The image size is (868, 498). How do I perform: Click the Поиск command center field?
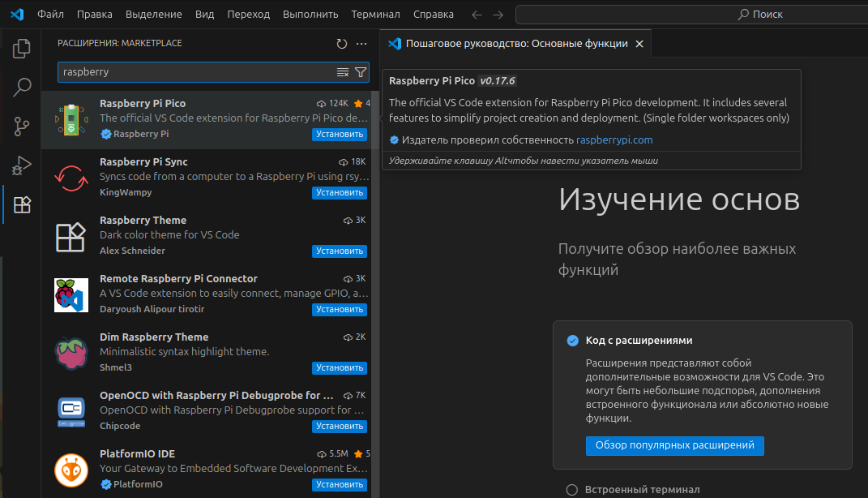click(x=692, y=15)
